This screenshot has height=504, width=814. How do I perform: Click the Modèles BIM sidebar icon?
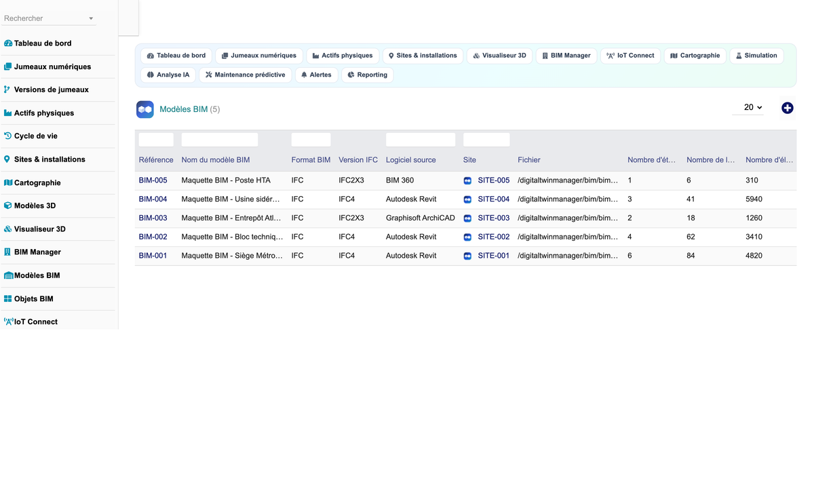point(9,275)
